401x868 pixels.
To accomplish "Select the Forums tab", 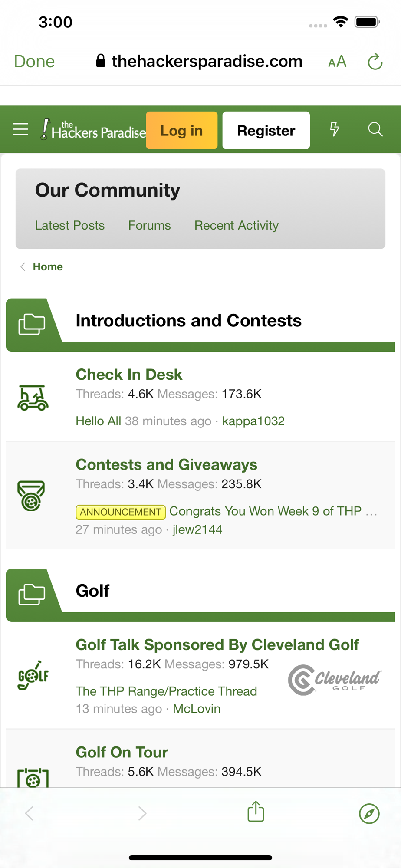I will tap(150, 225).
